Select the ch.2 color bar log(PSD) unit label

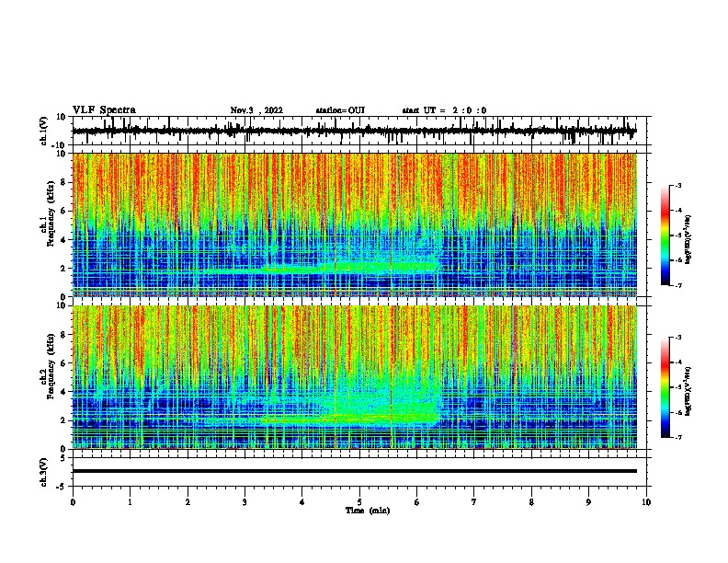(688, 392)
